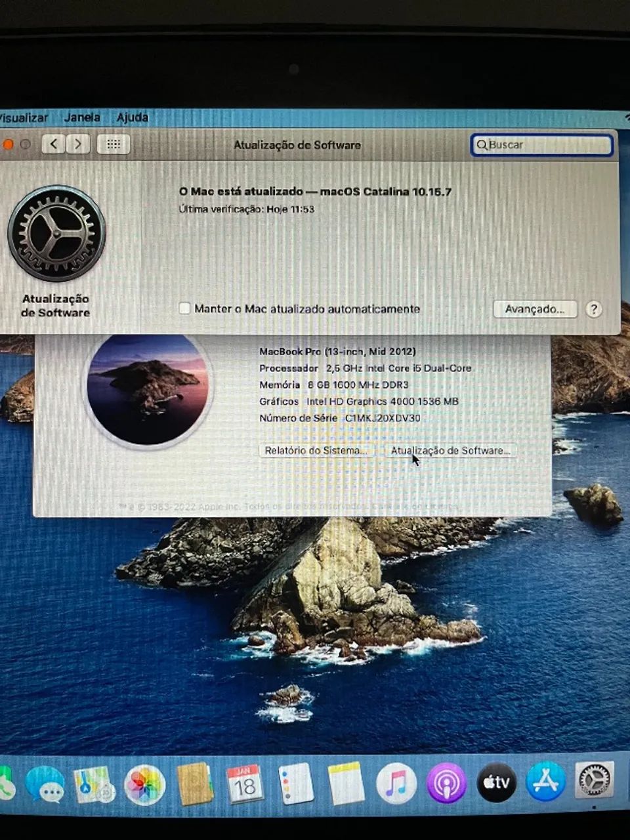Launch the Reminders app from Dock

[x=296, y=784]
